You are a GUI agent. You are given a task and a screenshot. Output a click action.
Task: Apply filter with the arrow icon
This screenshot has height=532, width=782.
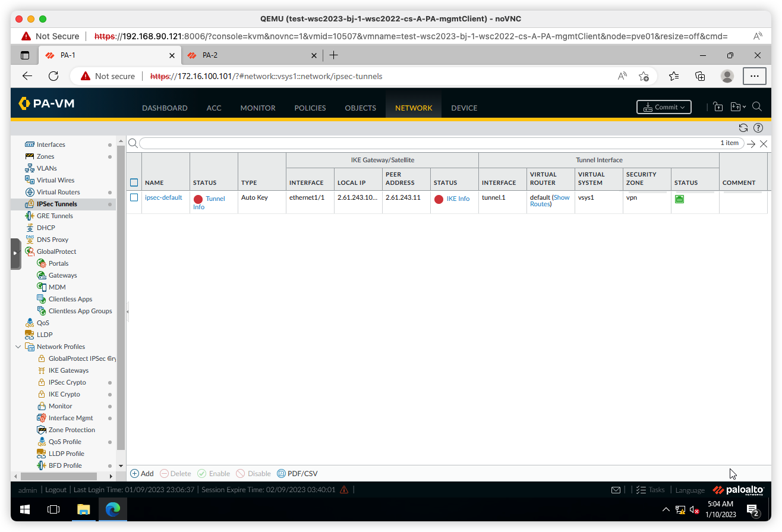(x=751, y=143)
